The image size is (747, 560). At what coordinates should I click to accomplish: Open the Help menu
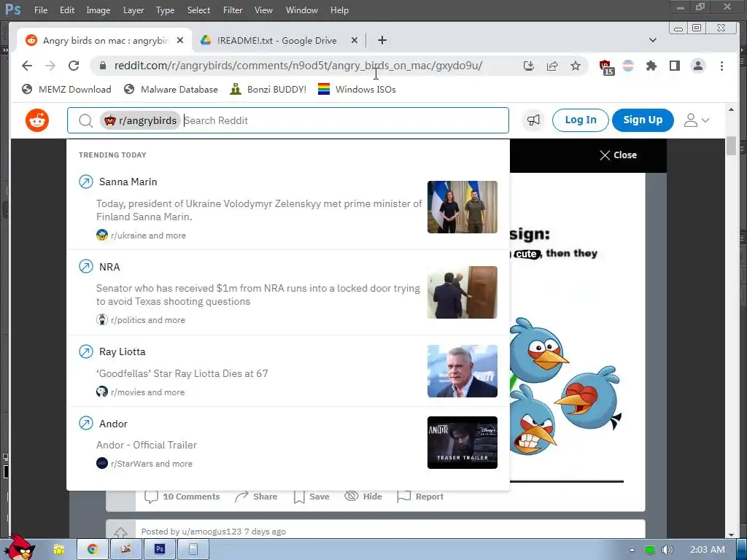pyautogui.click(x=340, y=10)
